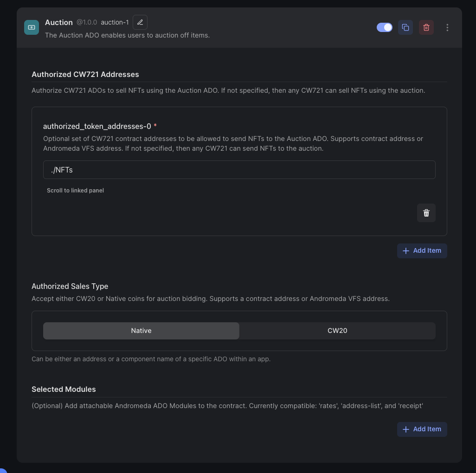Image resolution: width=476 pixels, height=473 pixels.
Task: Open the three-dot more options menu
Action: click(x=447, y=27)
